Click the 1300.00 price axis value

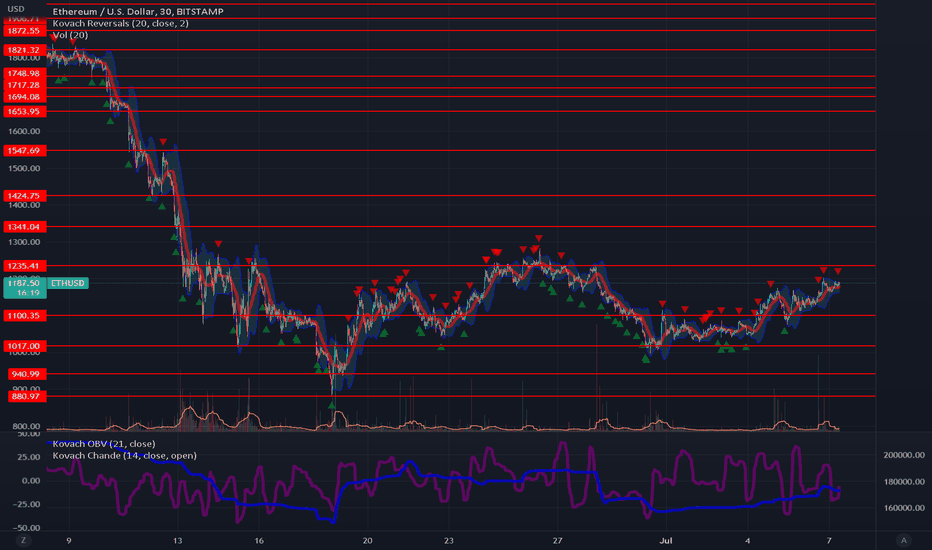[x=24, y=242]
